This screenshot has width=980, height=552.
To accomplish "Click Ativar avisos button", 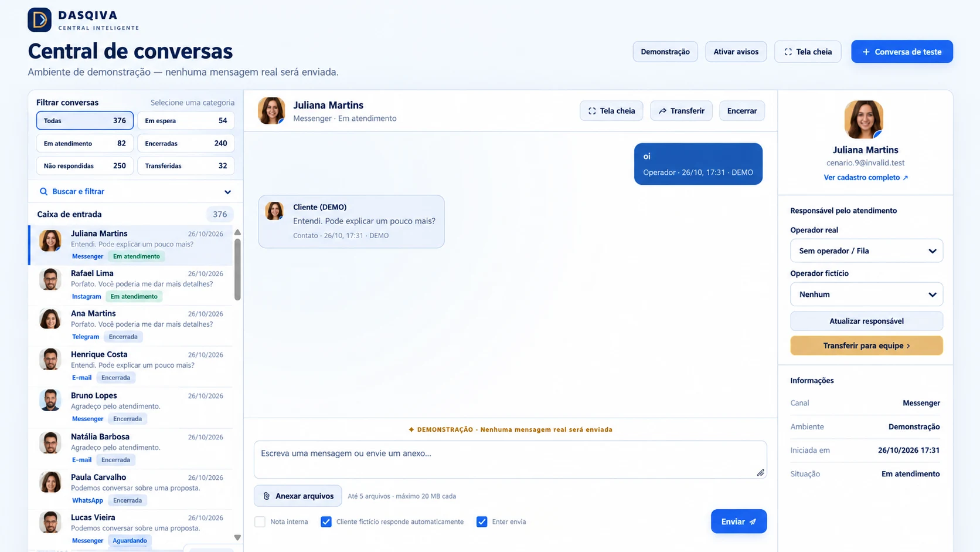I will tap(736, 52).
